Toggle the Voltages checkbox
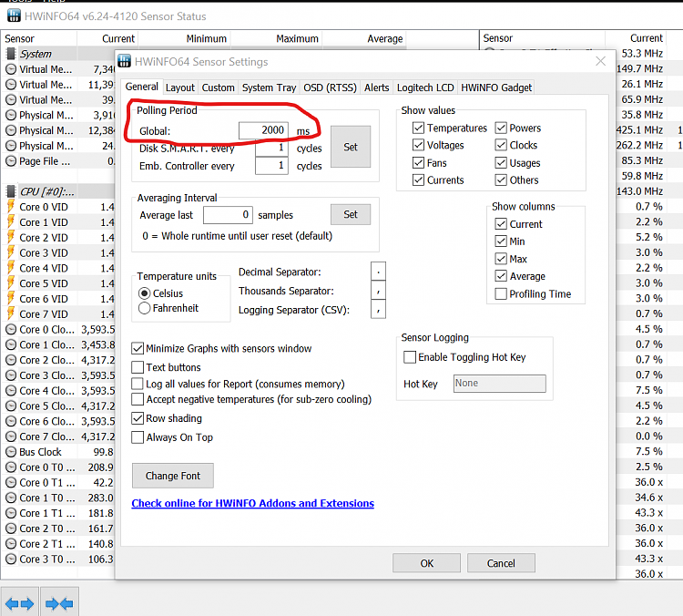The height and width of the screenshot is (616, 683). pos(418,145)
